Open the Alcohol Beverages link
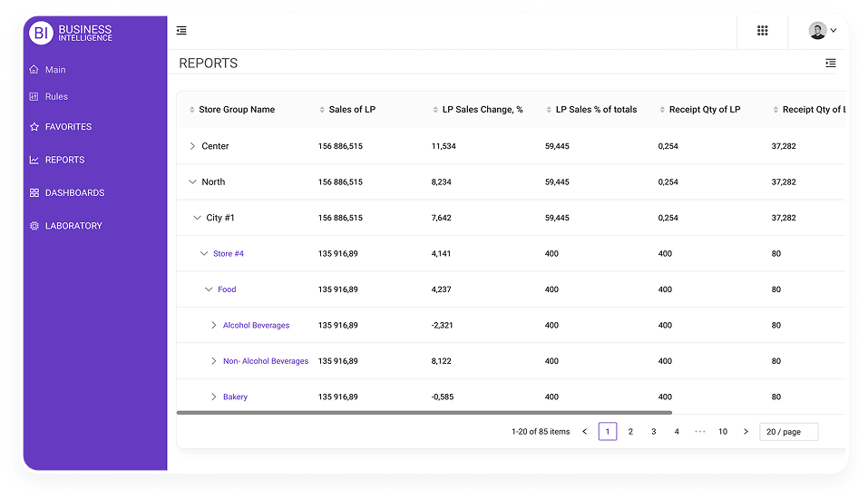Screen dimensions: 868x500 point(257,326)
